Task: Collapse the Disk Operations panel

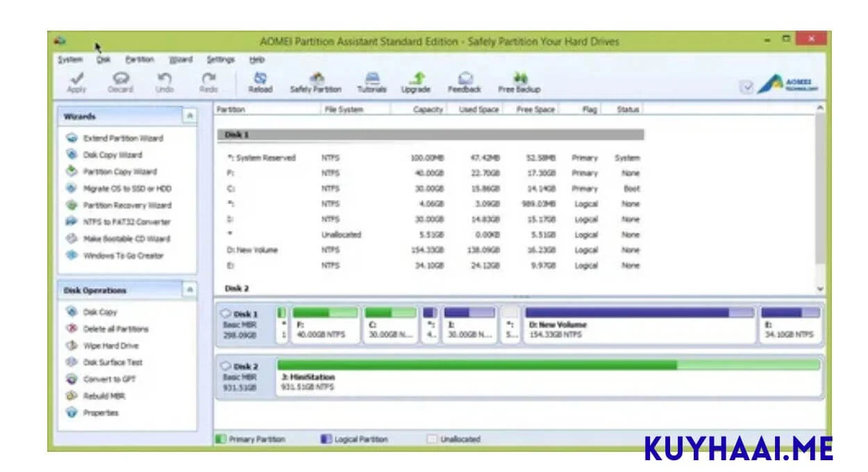Action: tap(190, 290)
